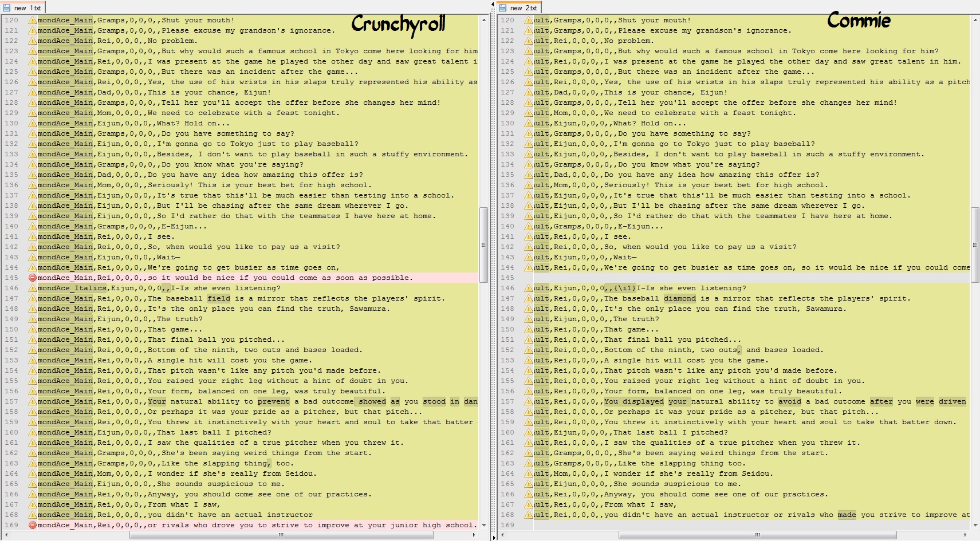Image resolution: width=980 pixels, height=541 pixels.
Task: Click 'From what I saw,' on line 167, left pane
Action: coord(184,504)
